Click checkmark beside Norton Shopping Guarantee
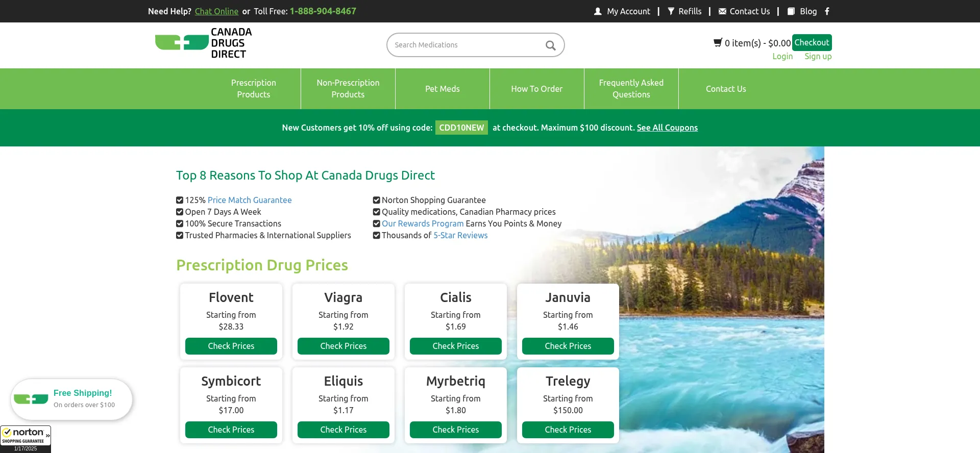 [377, 200]
